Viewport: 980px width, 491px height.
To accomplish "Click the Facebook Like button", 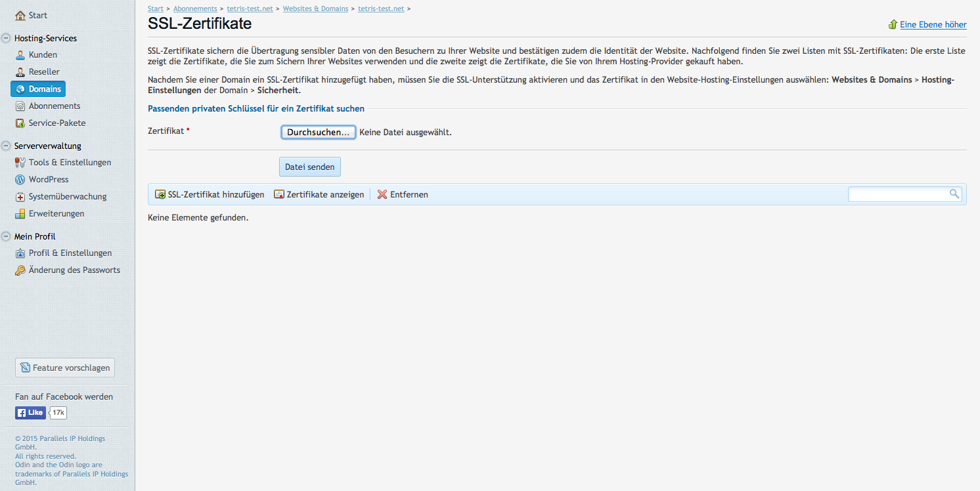I will (x=30, y=413).
